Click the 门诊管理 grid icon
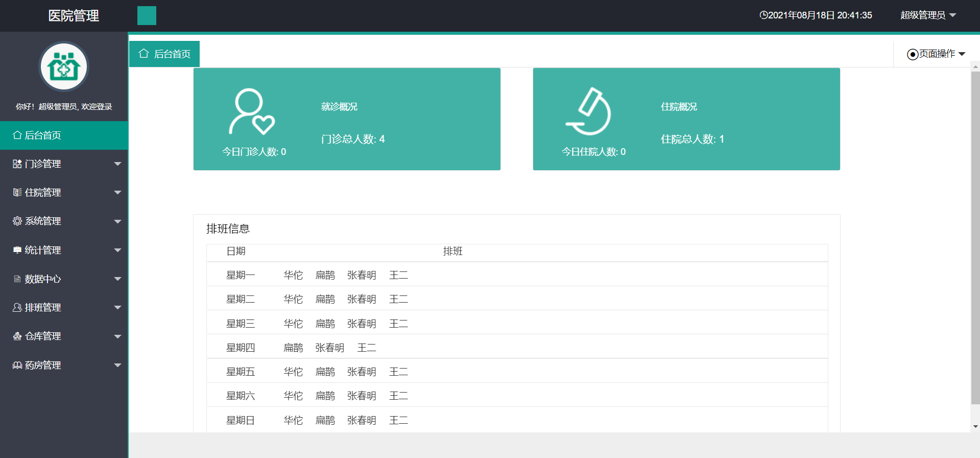The image size is (980, 458). pos(17,164)
